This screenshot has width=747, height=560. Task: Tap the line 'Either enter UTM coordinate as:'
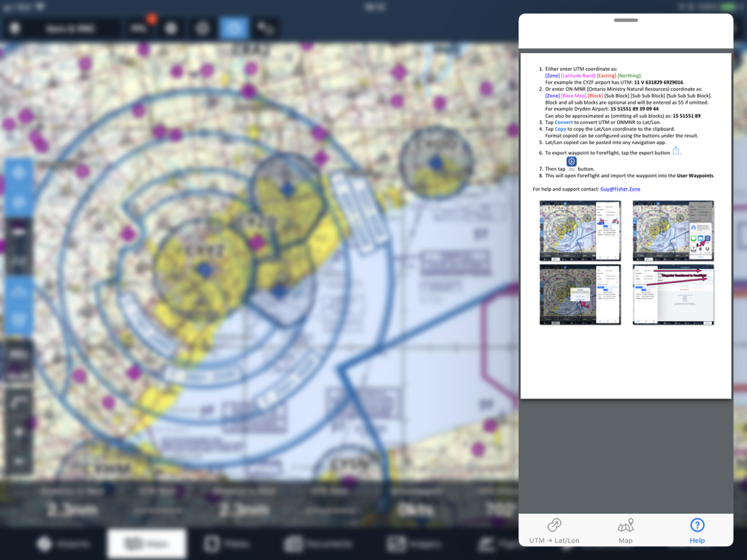pos(580,69)
